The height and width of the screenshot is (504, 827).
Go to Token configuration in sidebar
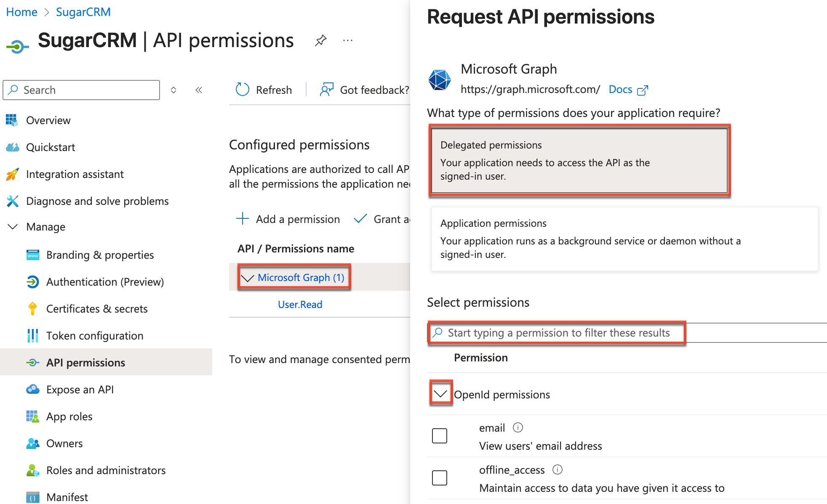(95, 336)
